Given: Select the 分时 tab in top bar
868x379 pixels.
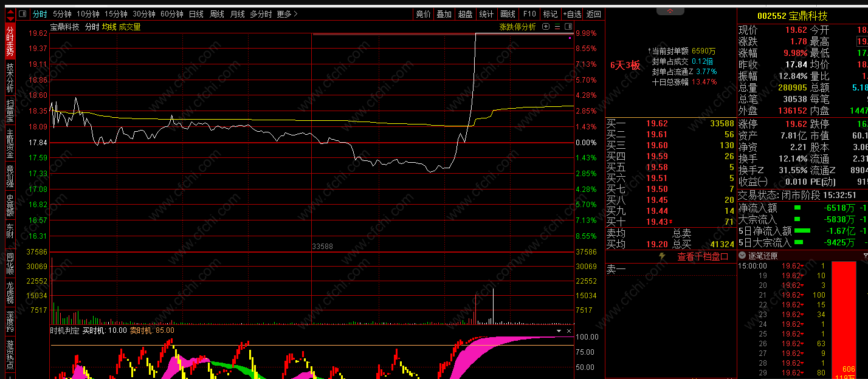Looking at the screenshot, I should 40,14.
